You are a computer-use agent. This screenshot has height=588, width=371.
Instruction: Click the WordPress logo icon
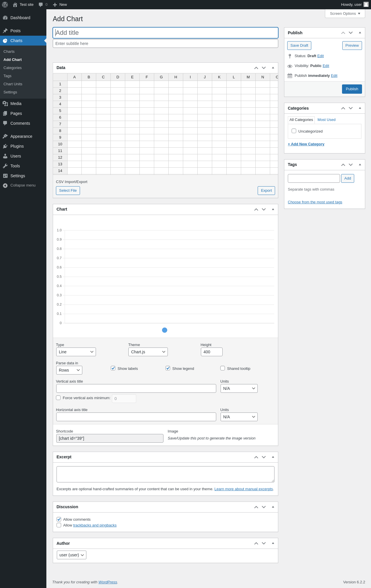[5, 5]
